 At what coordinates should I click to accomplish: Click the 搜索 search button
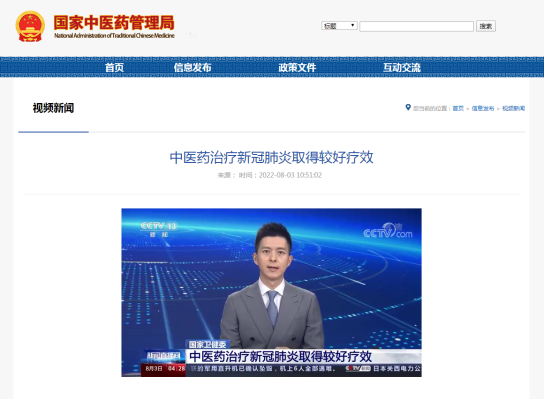(x=486, y=26)
